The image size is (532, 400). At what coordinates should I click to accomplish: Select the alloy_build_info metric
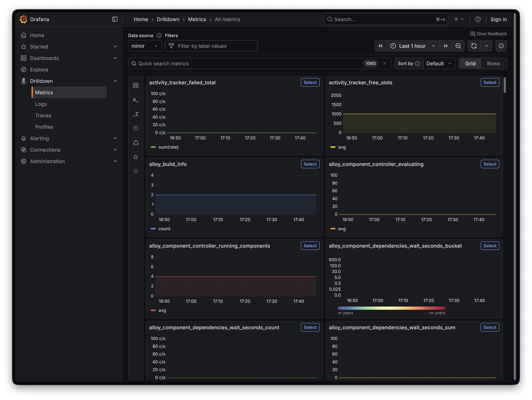pos(310,164)
